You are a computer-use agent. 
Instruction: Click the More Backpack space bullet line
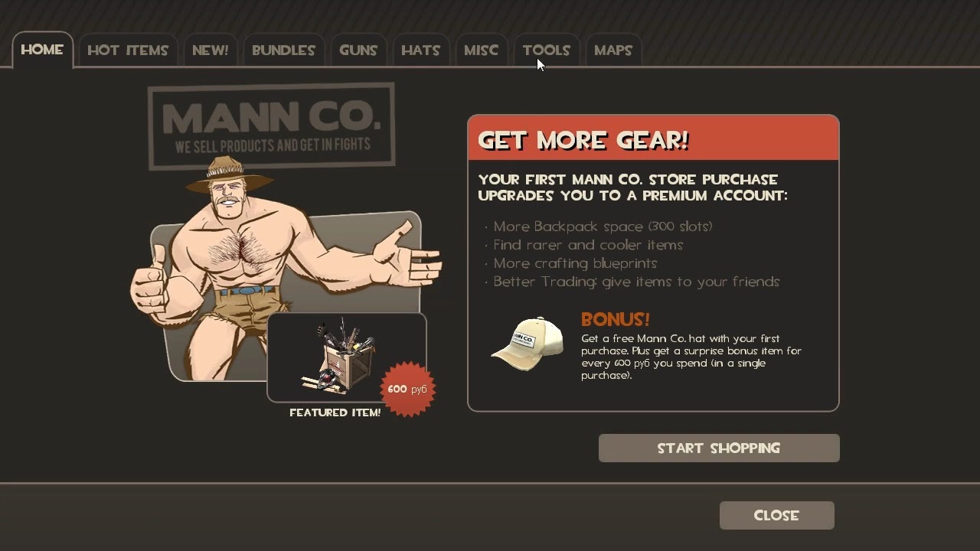click(603, 227)
